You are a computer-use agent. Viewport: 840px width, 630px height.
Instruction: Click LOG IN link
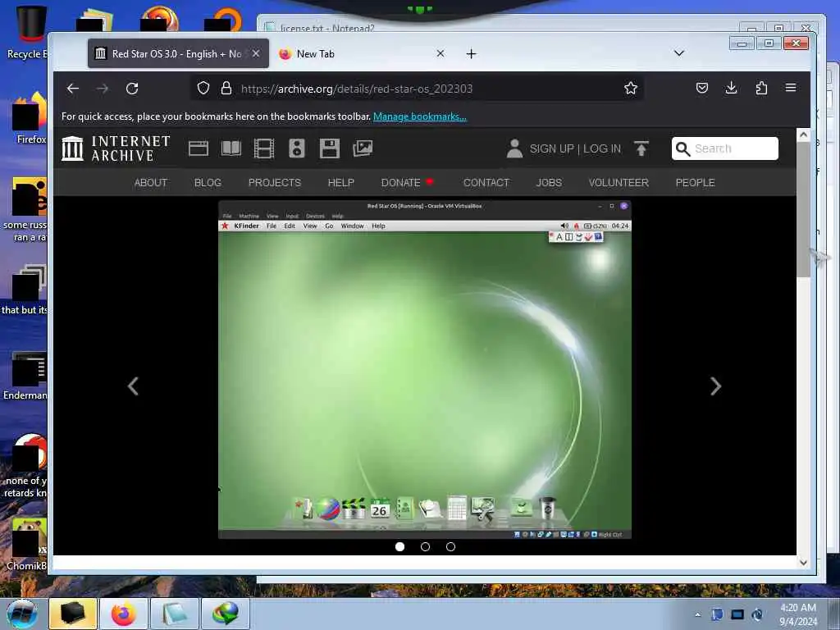click(x=602, y=149)
